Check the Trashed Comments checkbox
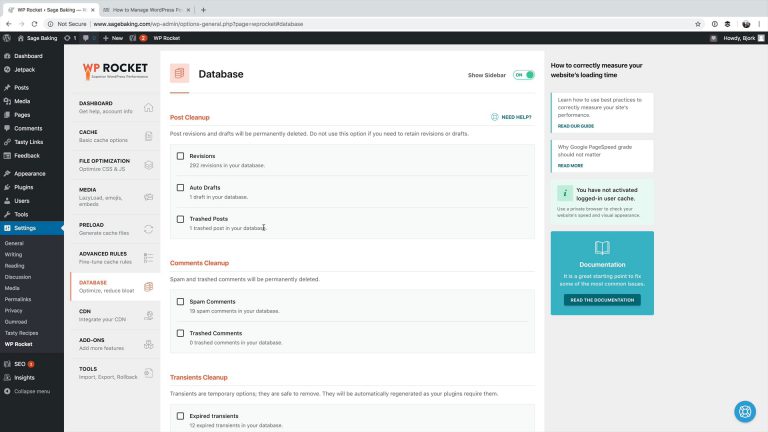The width and height of the screenshot is (768, 432). point(180,333)
